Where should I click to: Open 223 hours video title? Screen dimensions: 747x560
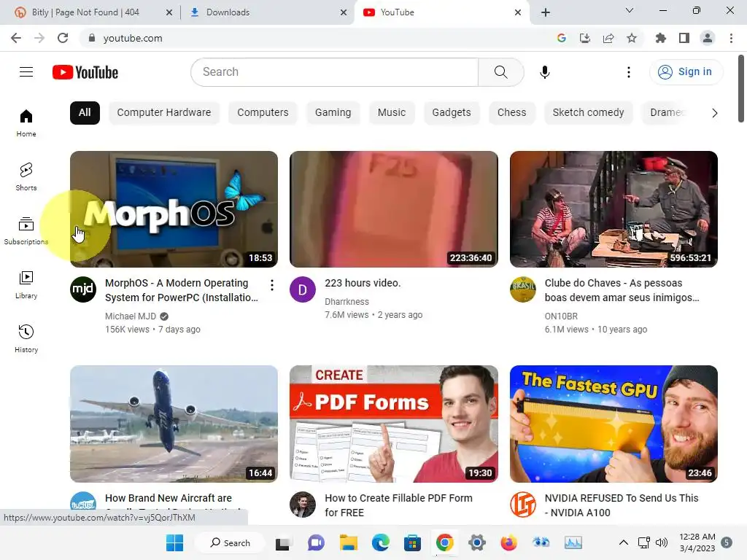(x=363, y=283)
